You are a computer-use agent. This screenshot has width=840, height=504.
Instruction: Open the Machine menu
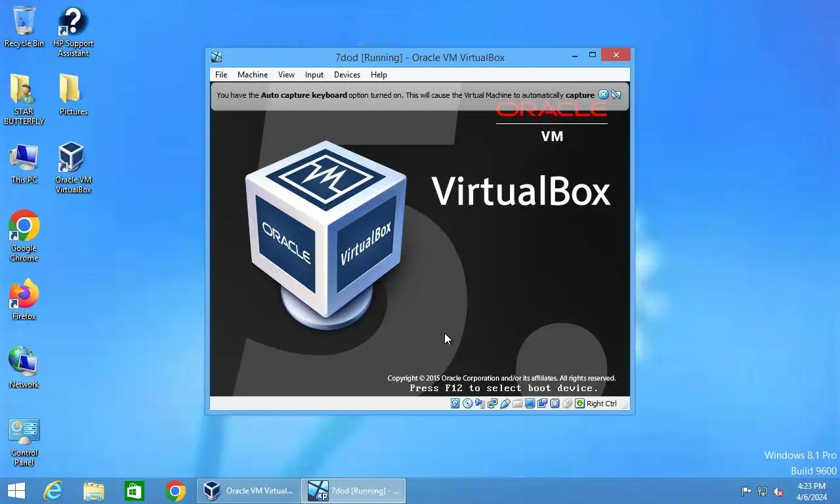(253, 75)
